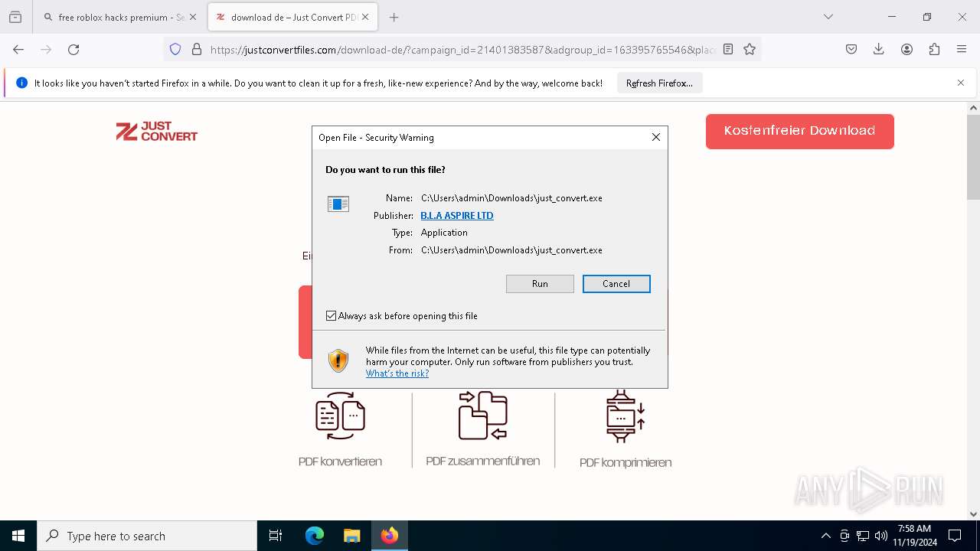Open the notification center icon

tap(955, 536)
